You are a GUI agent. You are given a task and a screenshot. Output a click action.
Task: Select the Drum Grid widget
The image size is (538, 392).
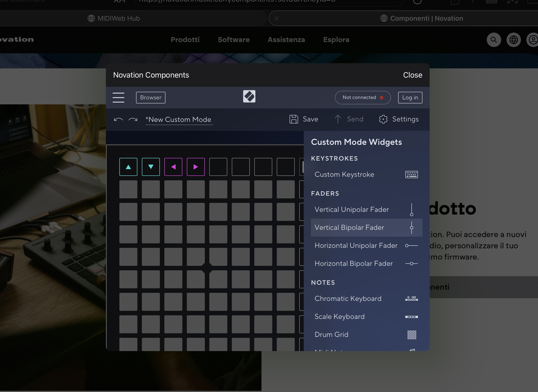[366, 335]
